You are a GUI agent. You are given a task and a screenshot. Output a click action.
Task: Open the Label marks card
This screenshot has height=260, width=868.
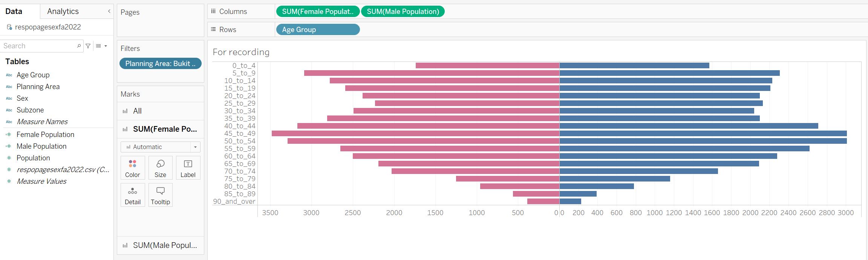click(x=188, y=168)
